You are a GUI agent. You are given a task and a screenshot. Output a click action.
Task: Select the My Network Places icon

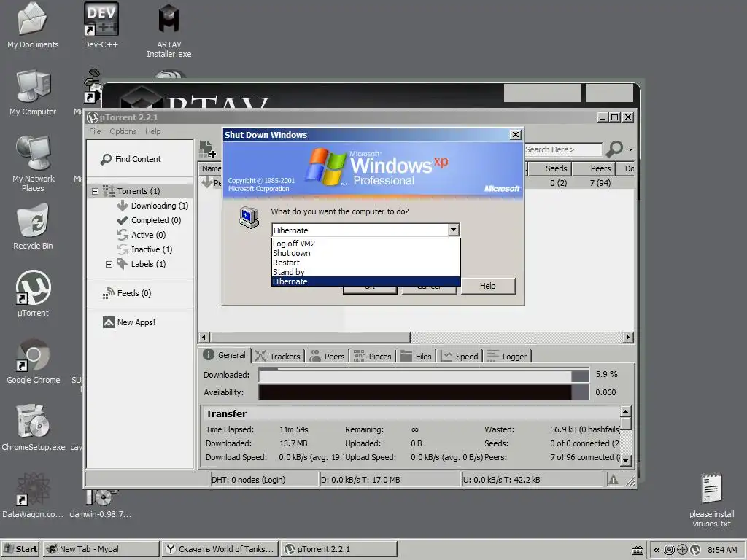point(32,164)
